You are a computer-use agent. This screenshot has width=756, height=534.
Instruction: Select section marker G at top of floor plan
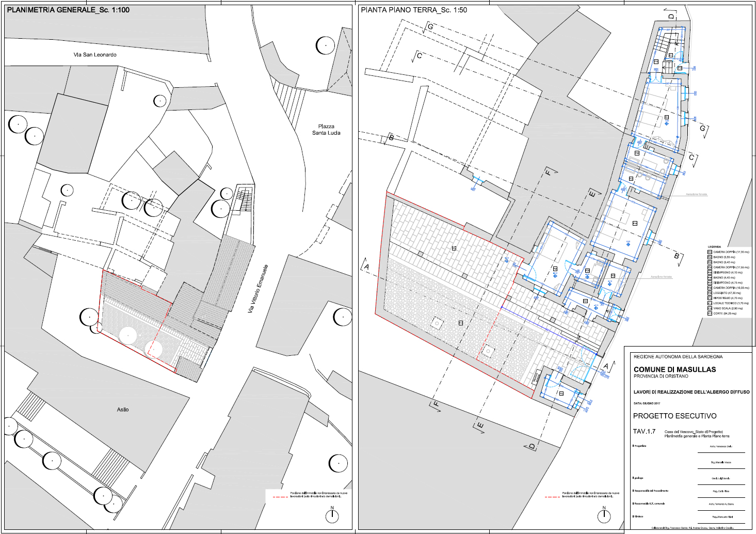click(429, 27)
